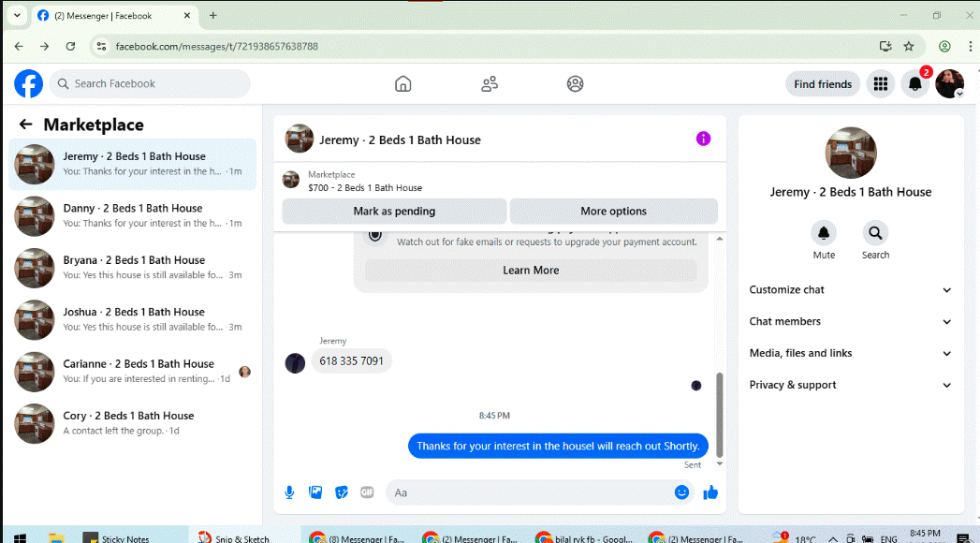Viewport: 980px width, 543px height.
Task: Reload the page icon
Action: point(70,46)
